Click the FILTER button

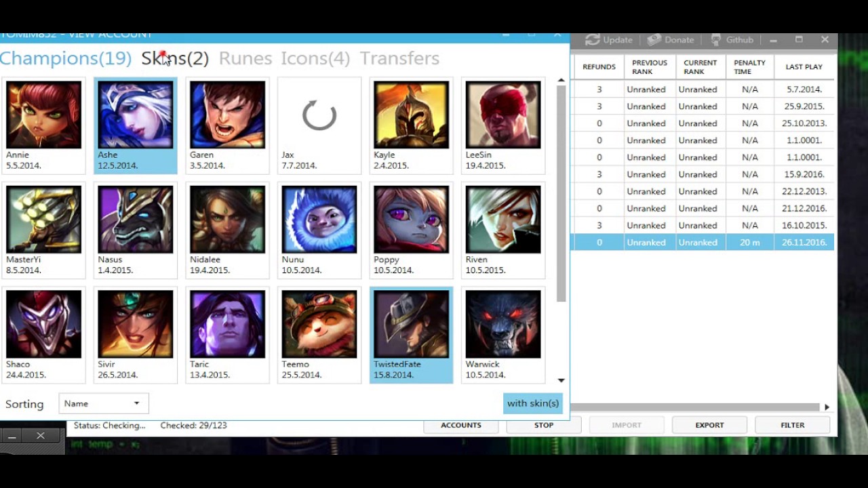pos(792,425)
